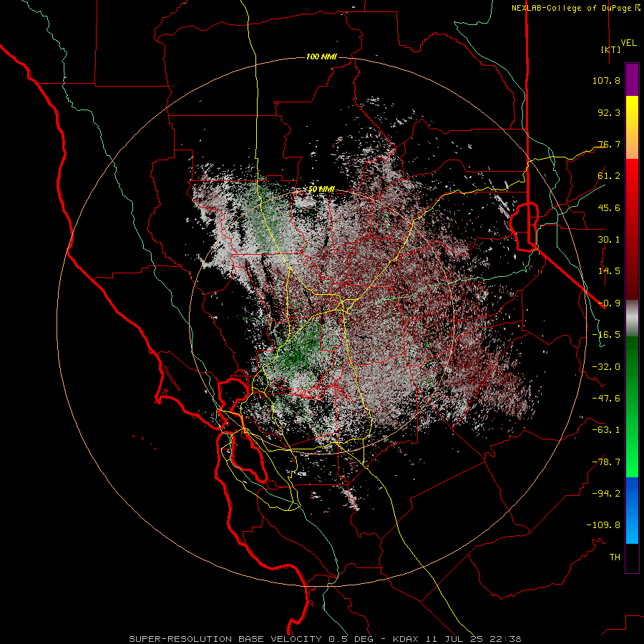Click the [KT] units label
This screenshot has width=644, height=644.
click(610, 49)
